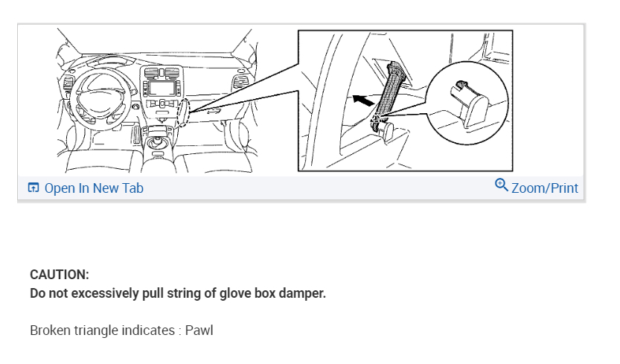Click the passenger-side air vent in the diagram
The width and height of the screenshot is (620, 364).
pyautogui.click(x=239, y=82)
